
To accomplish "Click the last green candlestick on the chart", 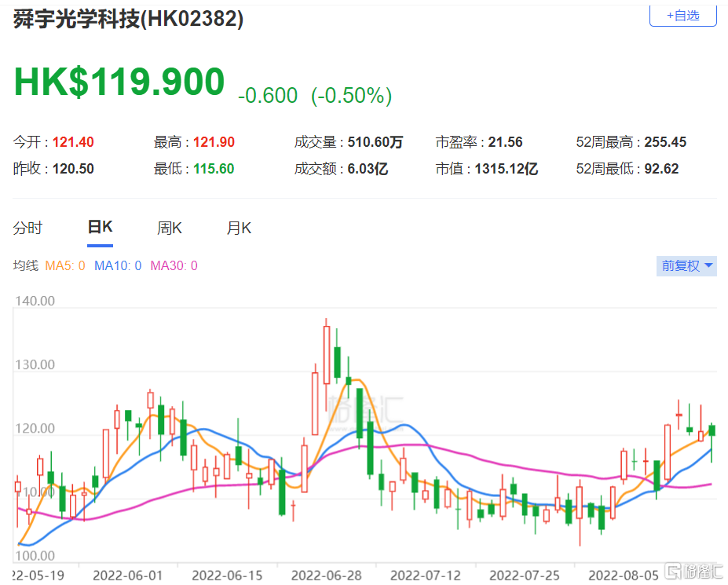I will coord(712,430).
